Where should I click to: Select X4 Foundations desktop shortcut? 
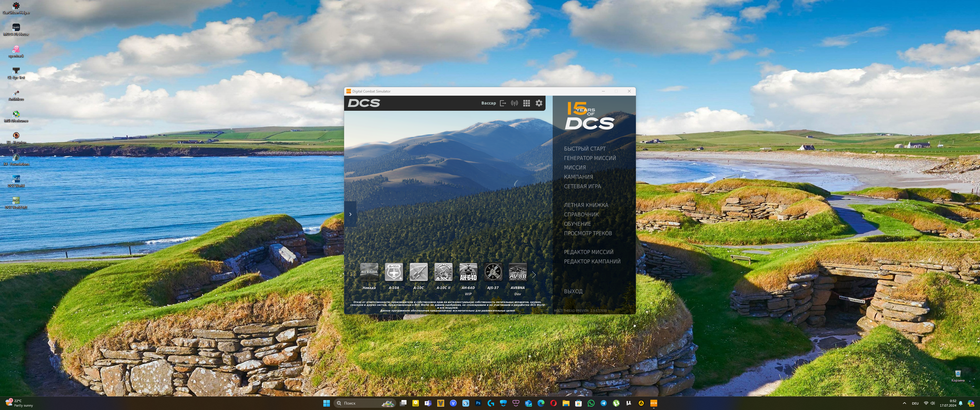click(x=16, y=160)
